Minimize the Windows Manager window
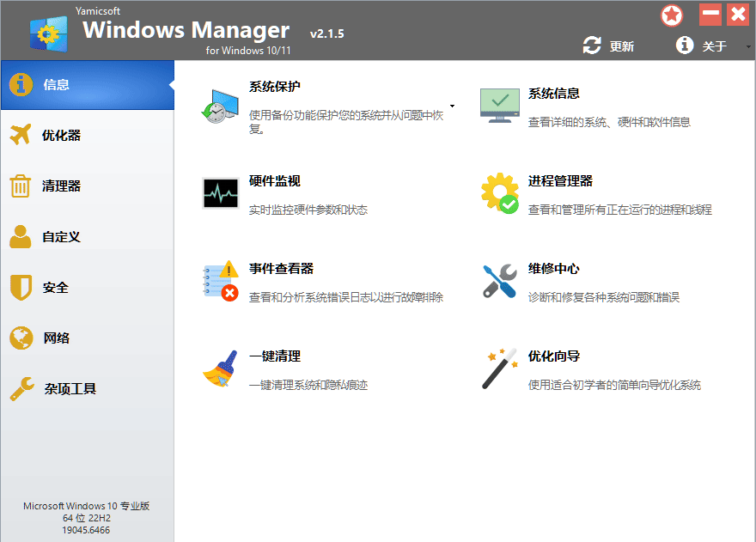 pyautogui.click(x=710, y=15)
